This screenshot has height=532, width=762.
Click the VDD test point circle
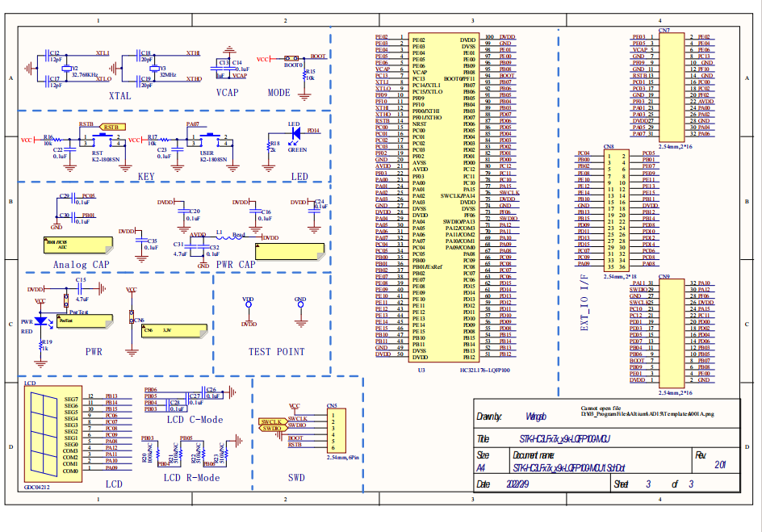point(249,304)
